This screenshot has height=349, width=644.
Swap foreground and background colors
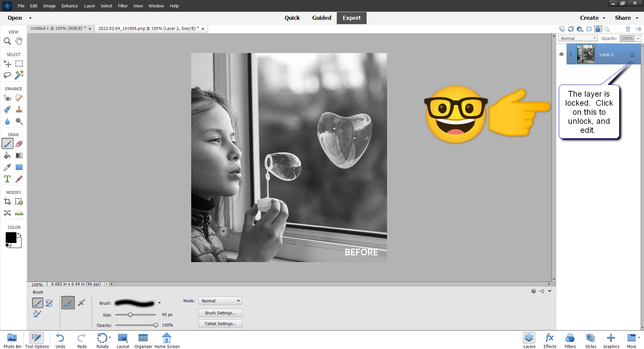pos(19,235)
